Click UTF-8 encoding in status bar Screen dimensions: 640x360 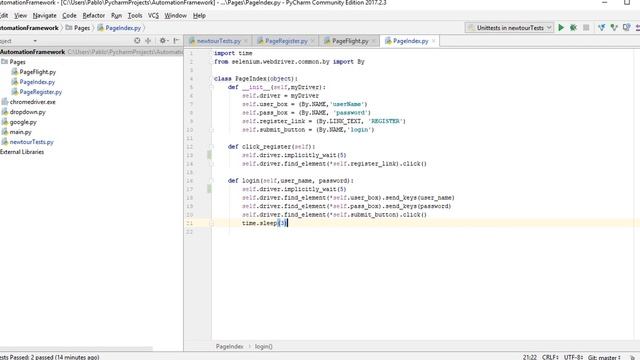point(573,357)
